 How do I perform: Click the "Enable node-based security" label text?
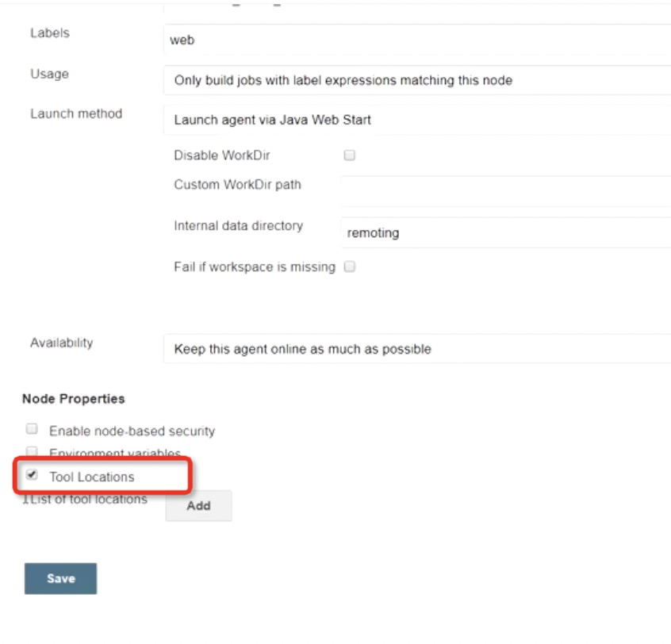(132, 431)
